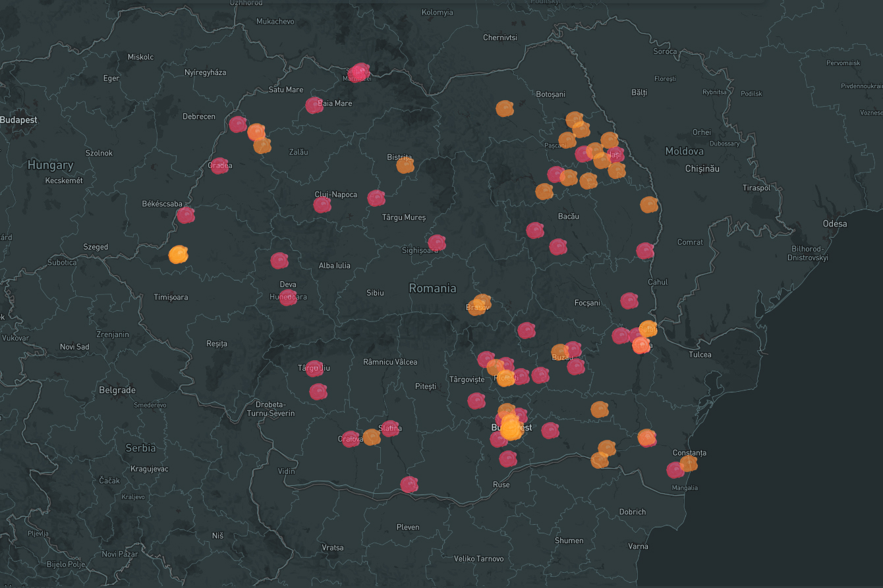Click the pink marker on Oradea
The width and height of the screenshot is (883, 588).
click(219, 166)
